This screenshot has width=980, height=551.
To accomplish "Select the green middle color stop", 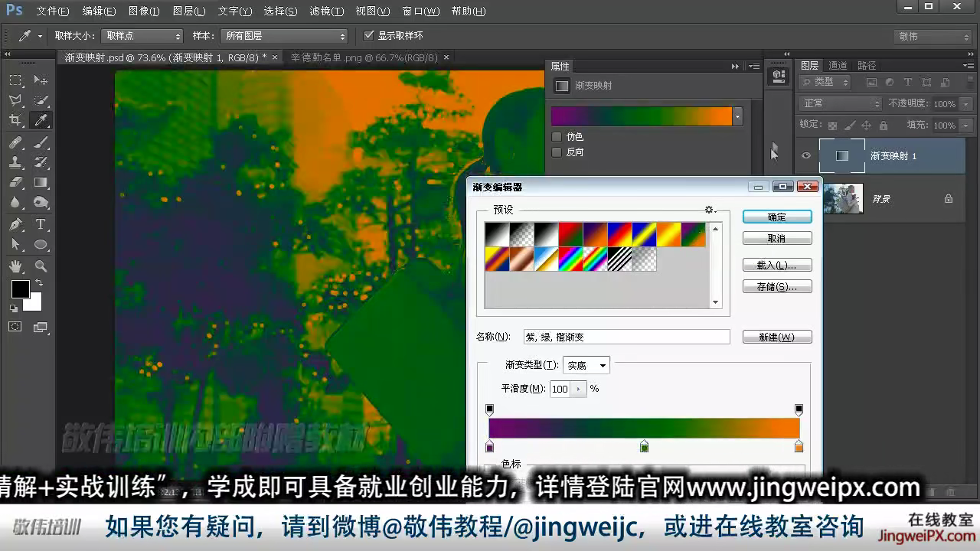I will pyautogui.click(x=645, y=446).
